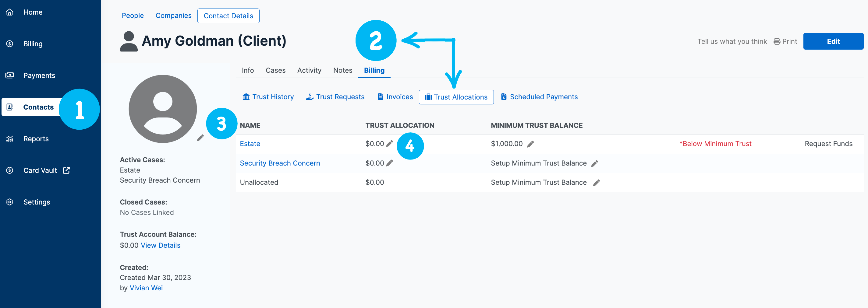868x308 pixels.
Task: Go to Payments in sidebar
Action: coord(39,75)
